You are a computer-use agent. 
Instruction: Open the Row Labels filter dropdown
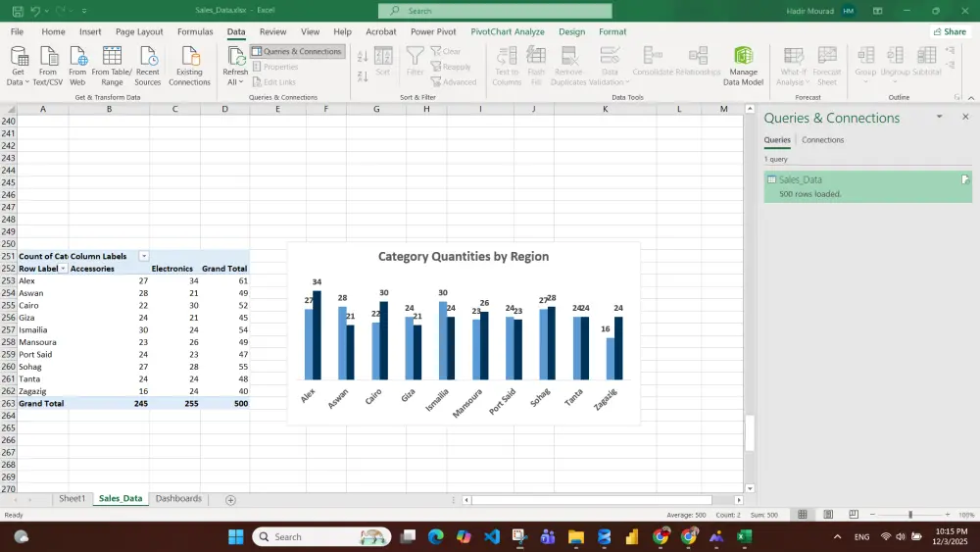(x=63, y=269)
